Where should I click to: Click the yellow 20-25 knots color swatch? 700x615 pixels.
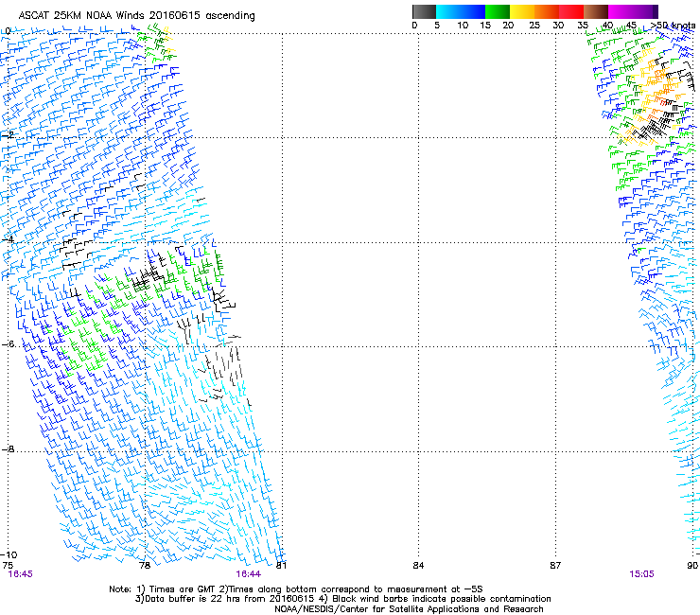(x=522, y=11)
